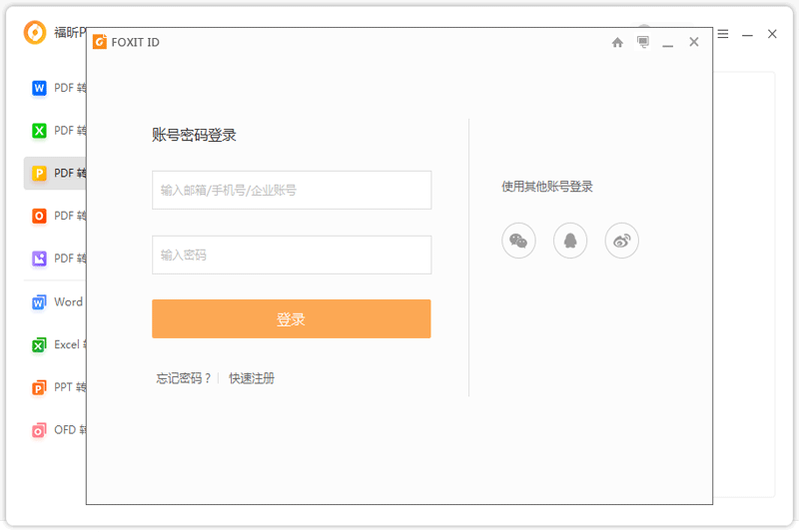This screenshot has height=532, width=799.
Task: Click the home icon in FOXIT ID dialog
Action: coord(617,43)
